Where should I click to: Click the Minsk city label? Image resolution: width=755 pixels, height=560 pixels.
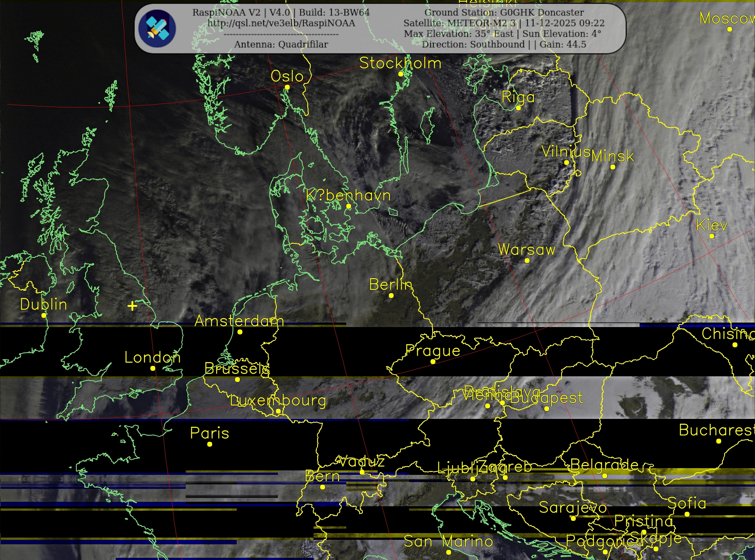pyautogui.click(x=613, y=156)
